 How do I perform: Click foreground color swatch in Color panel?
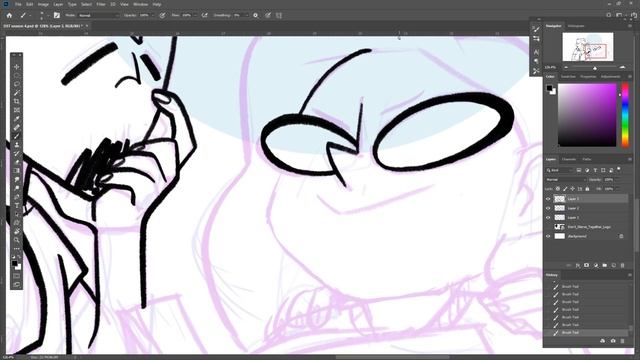click(549, 88)
